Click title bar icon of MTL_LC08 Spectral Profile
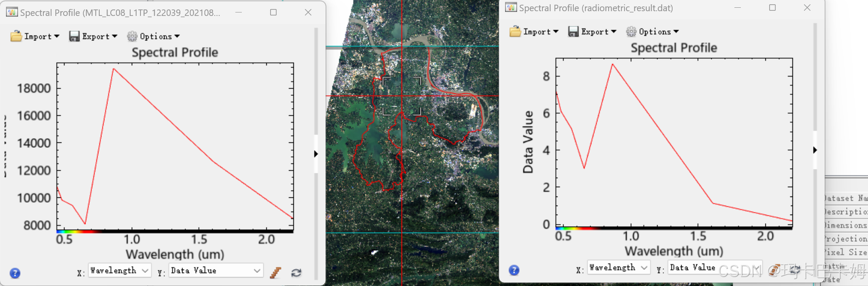The height and width of the screenshot is (286, 868). point(12,12)
